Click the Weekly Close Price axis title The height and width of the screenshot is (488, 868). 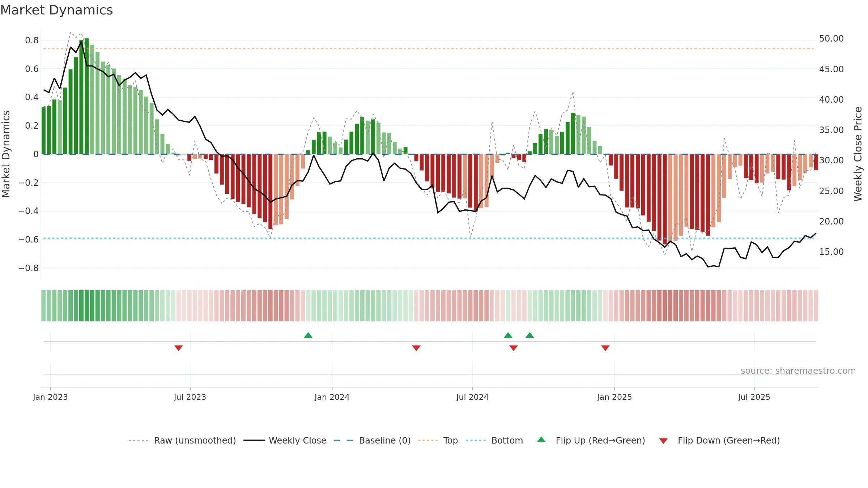tap(858, 154)
